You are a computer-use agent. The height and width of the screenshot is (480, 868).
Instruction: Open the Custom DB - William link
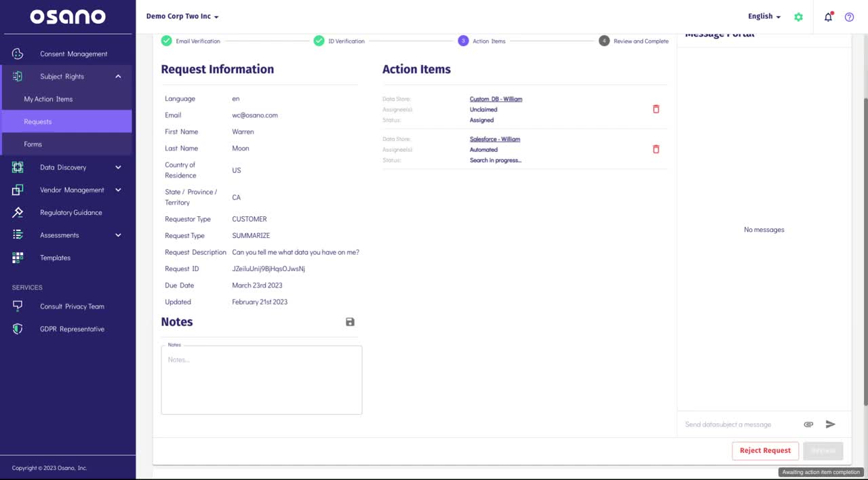tap(496, 99)
